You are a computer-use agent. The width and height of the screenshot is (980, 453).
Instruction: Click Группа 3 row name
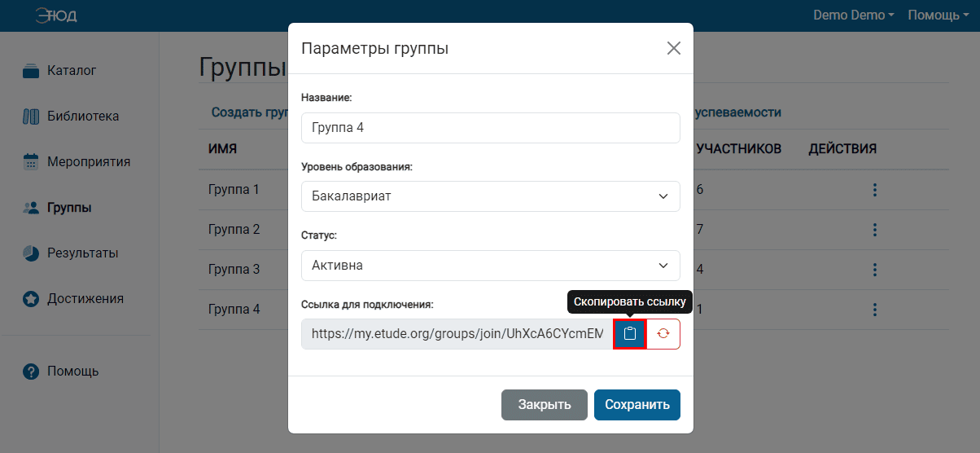click(x=234, y=270)
